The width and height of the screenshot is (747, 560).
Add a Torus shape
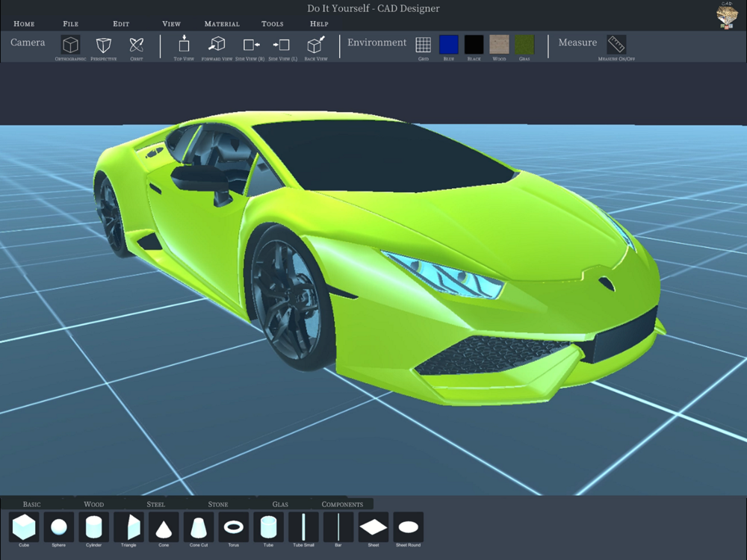233,527
